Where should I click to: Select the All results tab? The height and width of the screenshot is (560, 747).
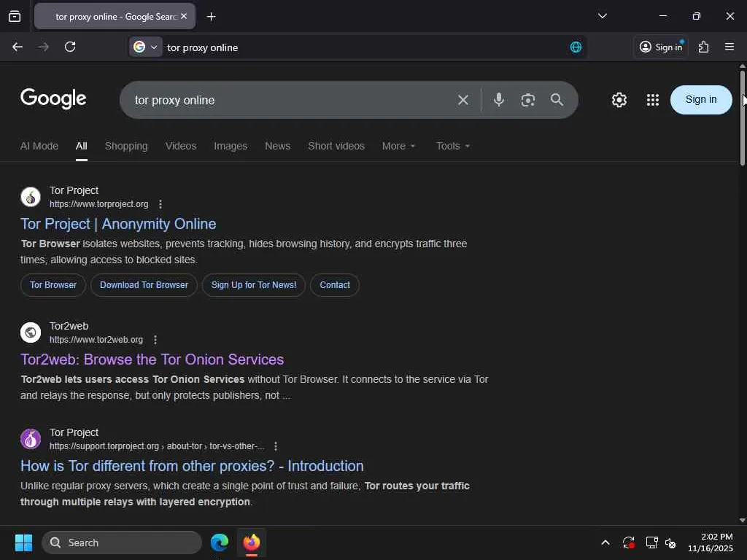click(82, 146)
